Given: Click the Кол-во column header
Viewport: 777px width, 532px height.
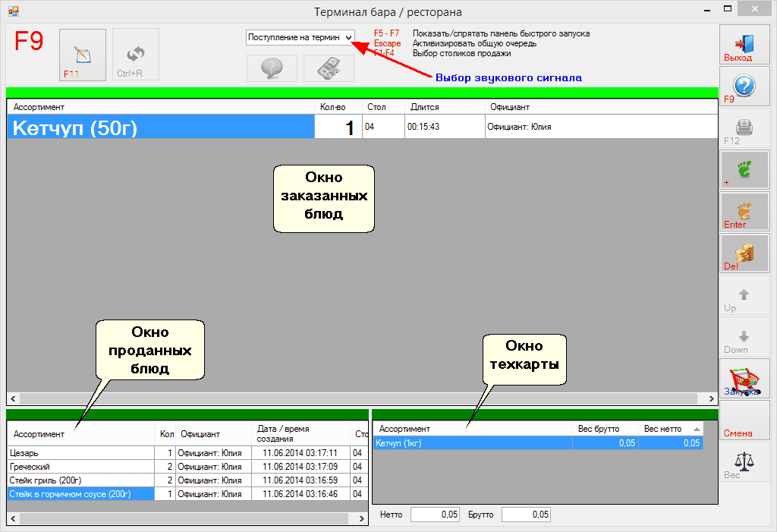Looking at the screenshot, I should point(338,107).
